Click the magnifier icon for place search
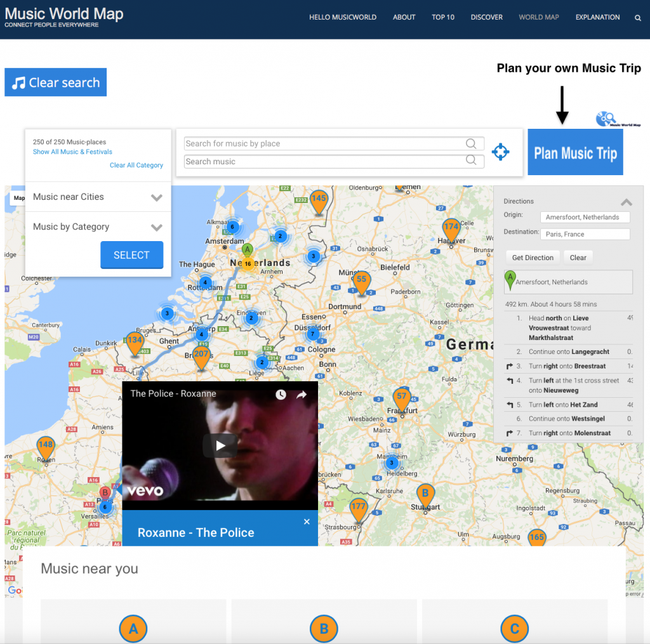This screenshot has width=650, height=644. coord(471,143)
